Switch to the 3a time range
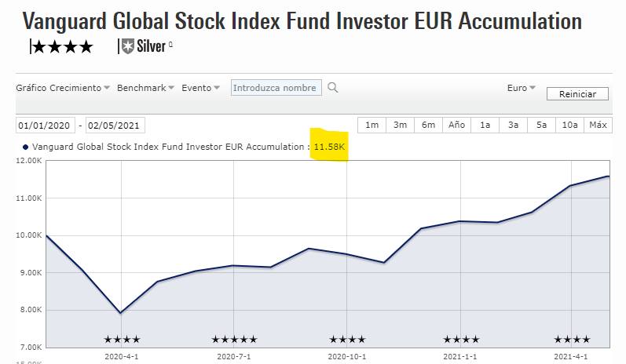 point(513,125)
